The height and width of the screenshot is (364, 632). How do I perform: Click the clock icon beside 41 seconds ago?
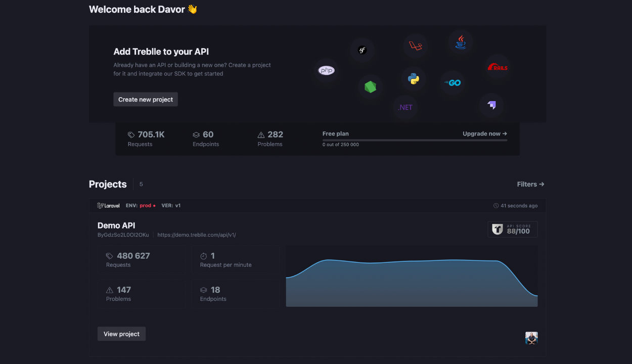pos(496,206)
